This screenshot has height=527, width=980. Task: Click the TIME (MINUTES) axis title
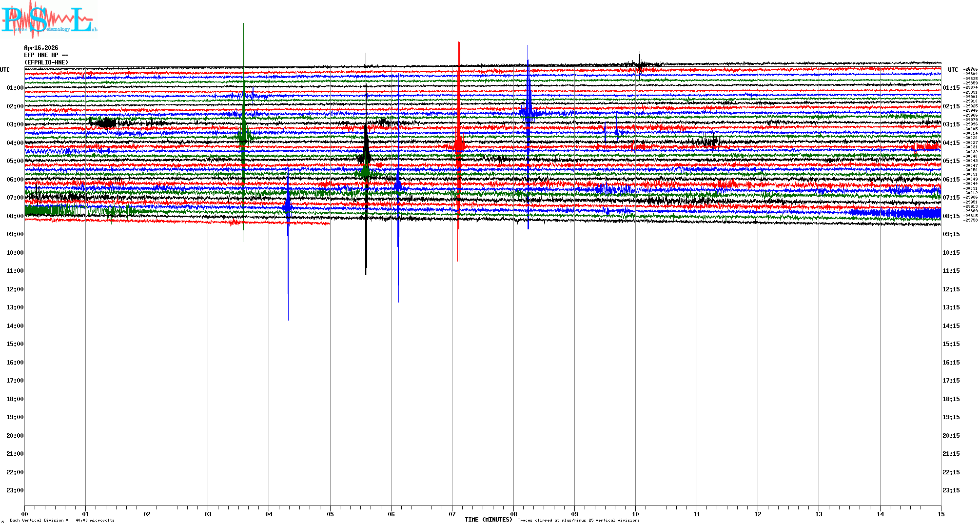point(488,520)
